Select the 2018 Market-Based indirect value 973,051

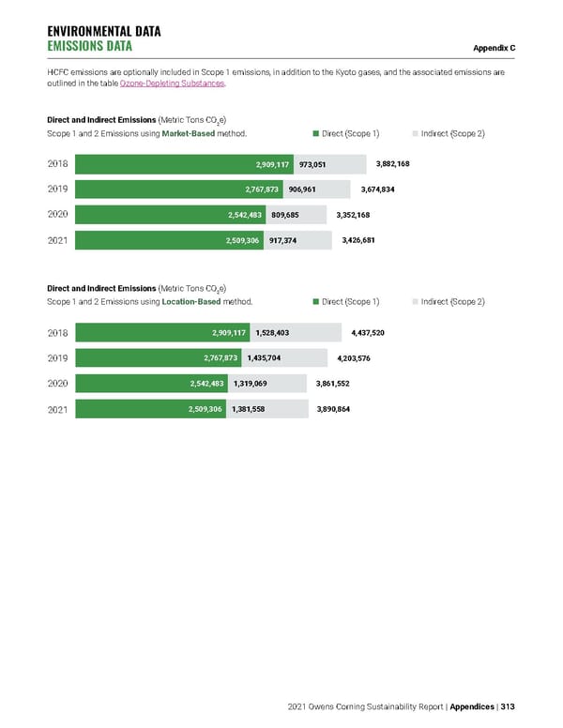coord(312,164)
